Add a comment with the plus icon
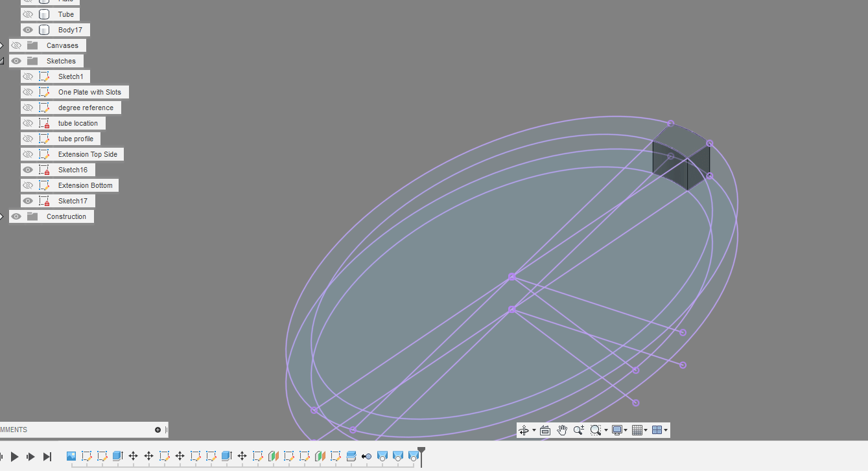The image size is (868, 471). pyautogui.click(x=158, y=430)
